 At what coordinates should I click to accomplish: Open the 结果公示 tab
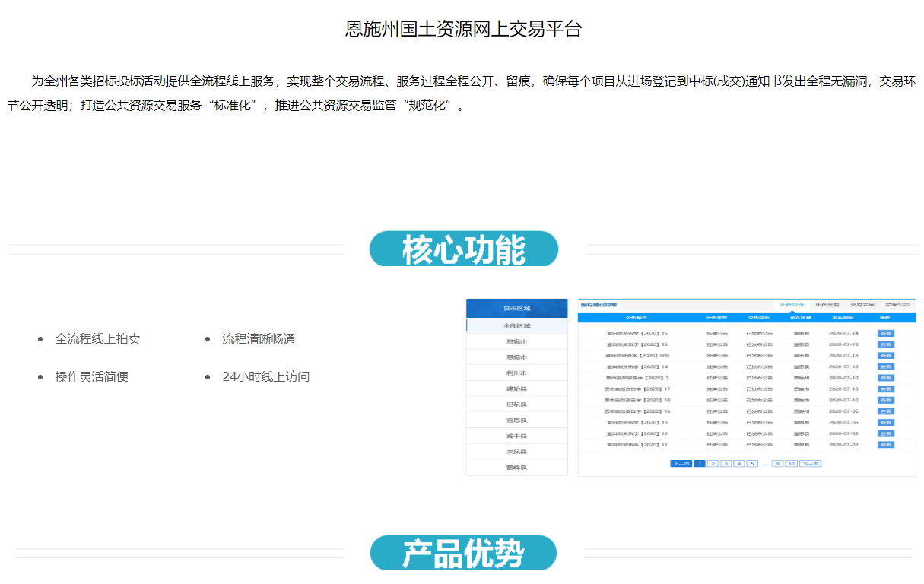point(897,304)
